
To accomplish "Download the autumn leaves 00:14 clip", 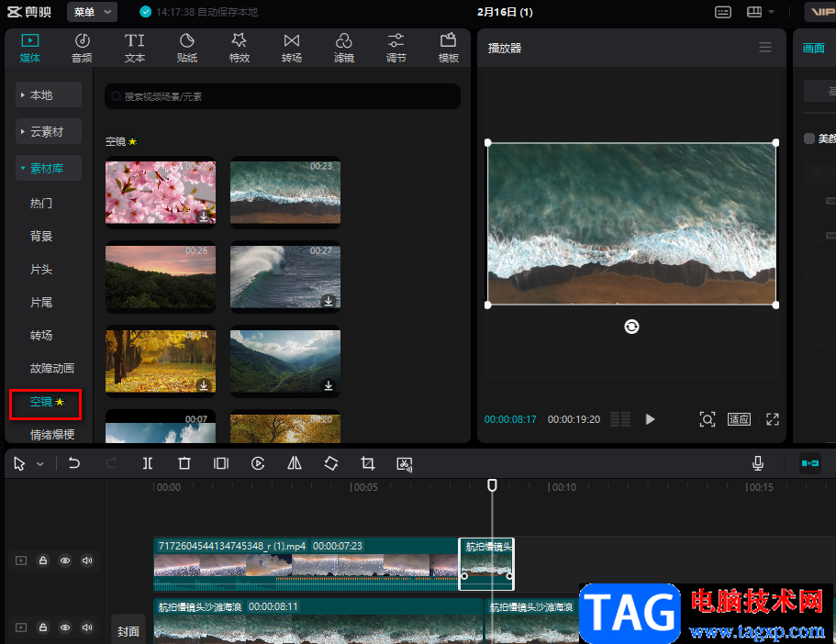I will coord(203,385).
